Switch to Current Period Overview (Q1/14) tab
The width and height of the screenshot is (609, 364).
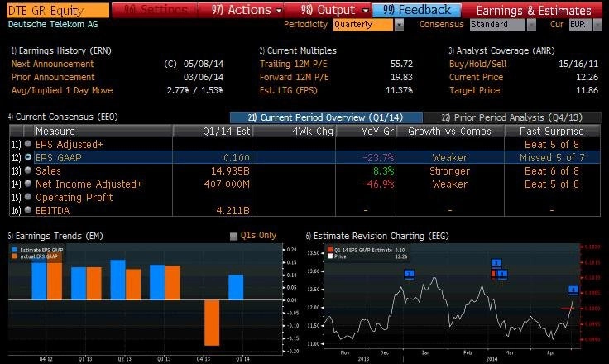click(326, 117)
